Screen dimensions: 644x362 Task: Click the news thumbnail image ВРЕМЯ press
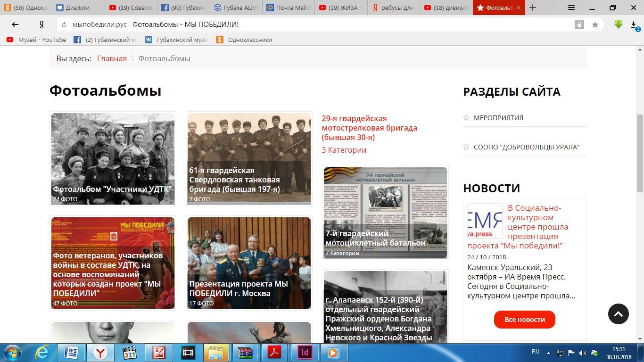pyautogui.click(x=485, y=221)
